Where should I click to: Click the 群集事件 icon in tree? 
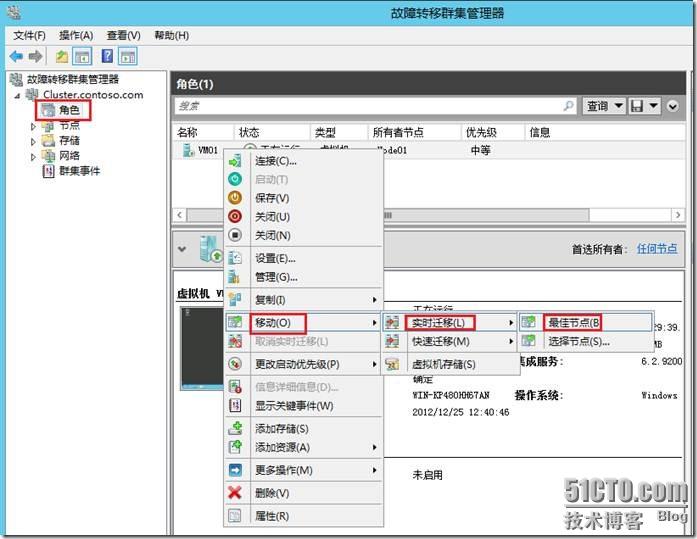click(x=49, y=171)
